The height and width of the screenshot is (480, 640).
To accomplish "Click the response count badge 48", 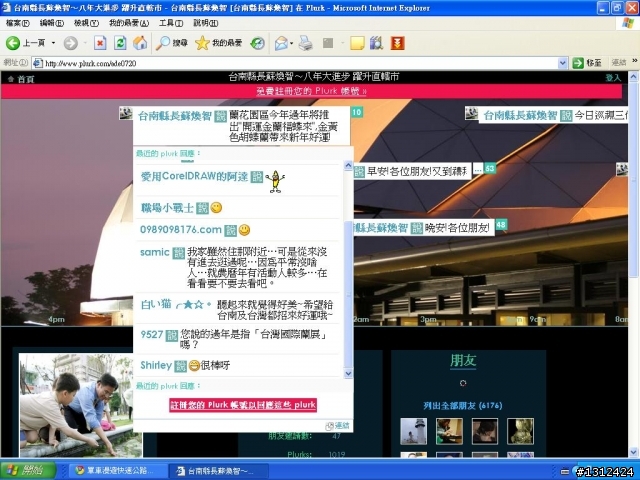I will pos(501,224).
